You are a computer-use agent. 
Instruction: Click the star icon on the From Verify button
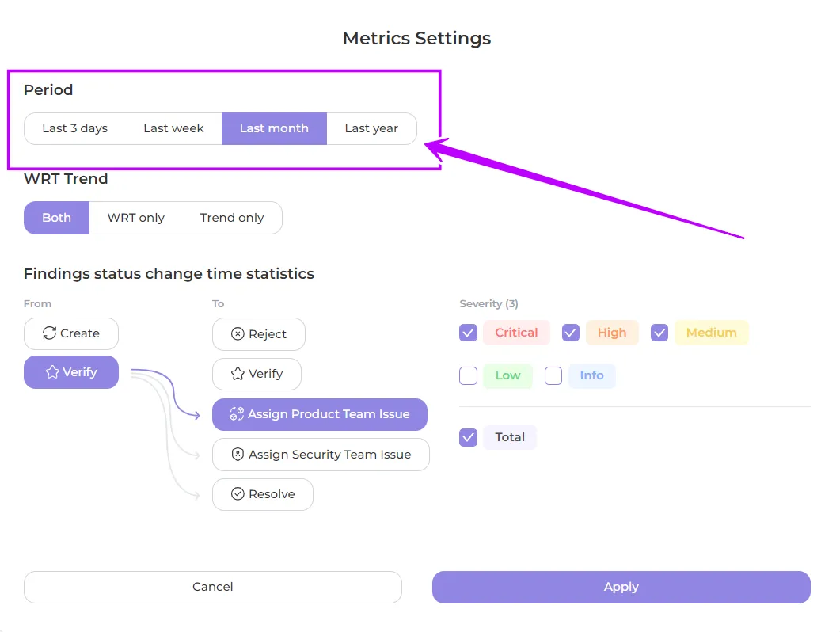(x=52, y=372)
